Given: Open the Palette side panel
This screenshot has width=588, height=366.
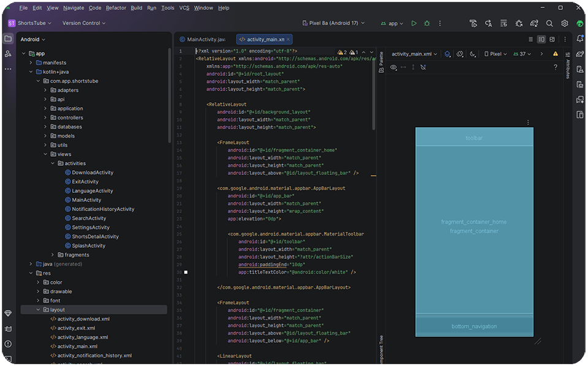Looking at the screenshot, I should coord(381,62).
